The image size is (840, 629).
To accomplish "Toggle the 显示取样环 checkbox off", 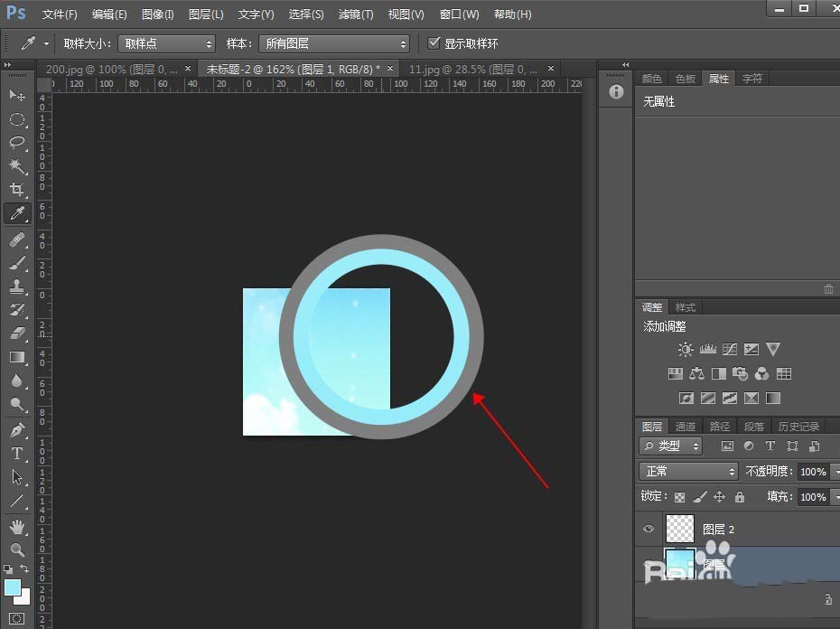I will pyautogui.click(x=434, y=42).
